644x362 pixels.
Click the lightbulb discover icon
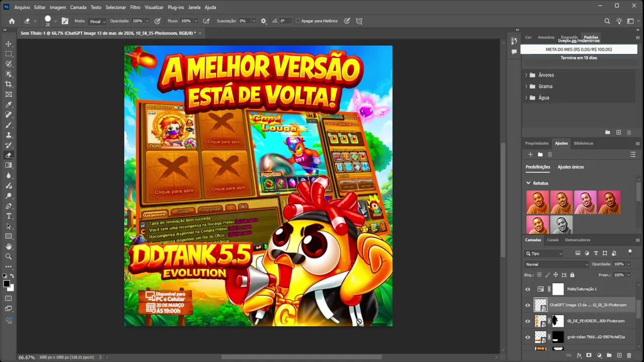click(619, 21)
